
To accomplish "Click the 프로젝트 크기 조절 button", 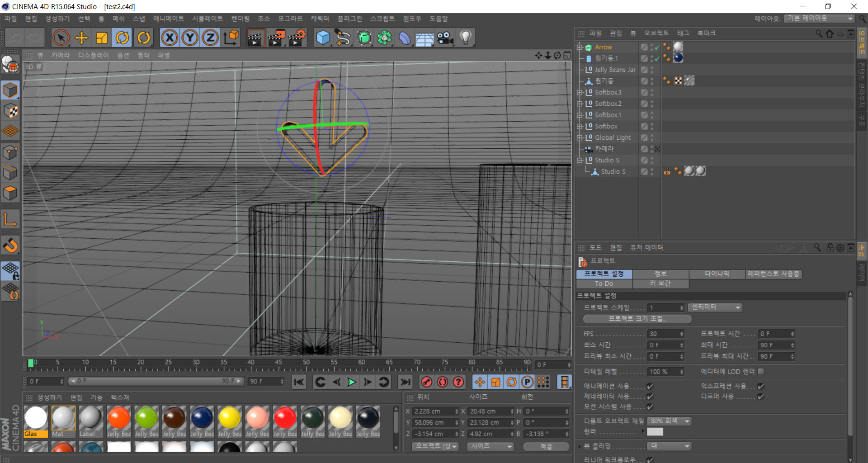I will click(x=637, y=319).
